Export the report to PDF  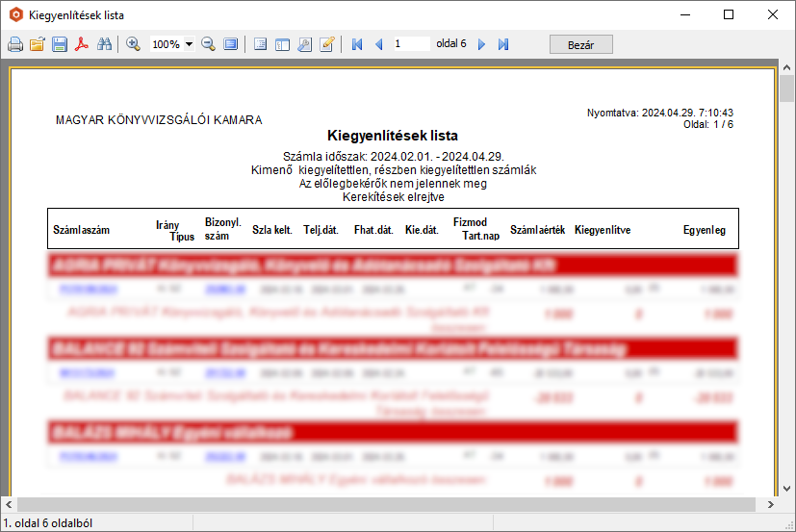point(83,44)
